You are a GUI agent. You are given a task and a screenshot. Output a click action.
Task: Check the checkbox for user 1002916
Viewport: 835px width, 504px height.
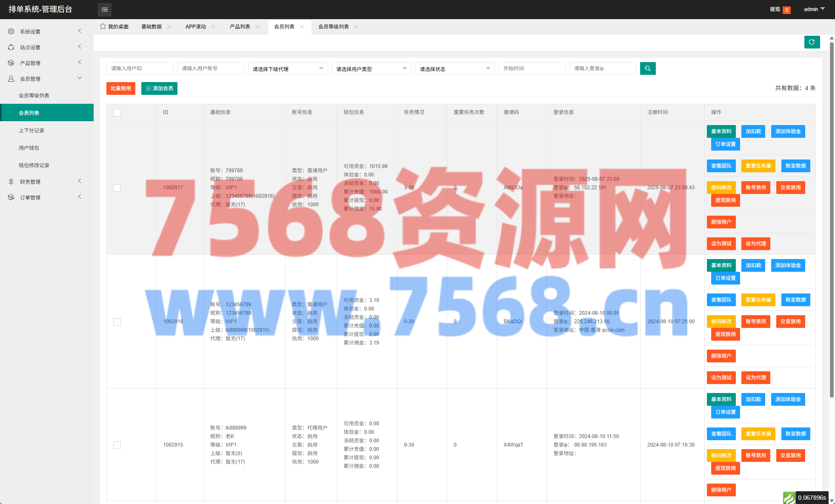(117, 322)
